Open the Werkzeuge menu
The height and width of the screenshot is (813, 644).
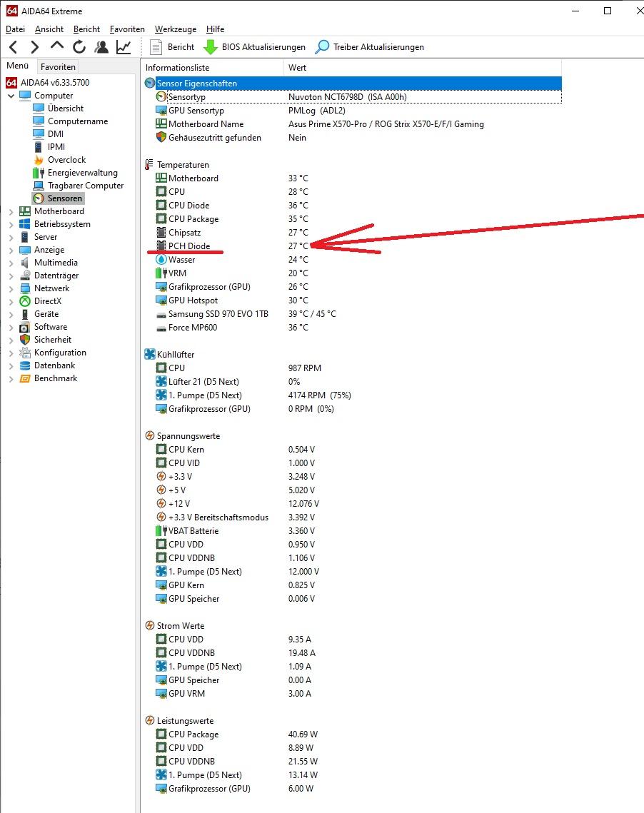(x=175, y=29)
